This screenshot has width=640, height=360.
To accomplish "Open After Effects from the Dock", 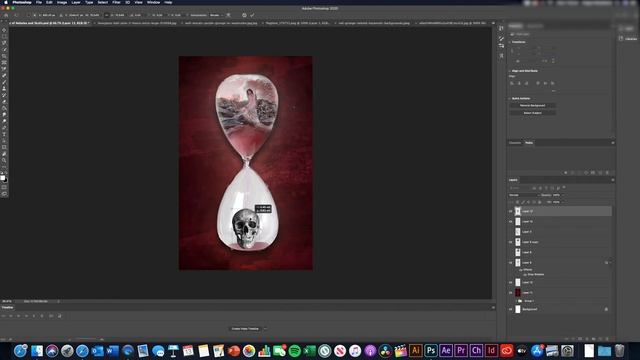I will (446, 350).
